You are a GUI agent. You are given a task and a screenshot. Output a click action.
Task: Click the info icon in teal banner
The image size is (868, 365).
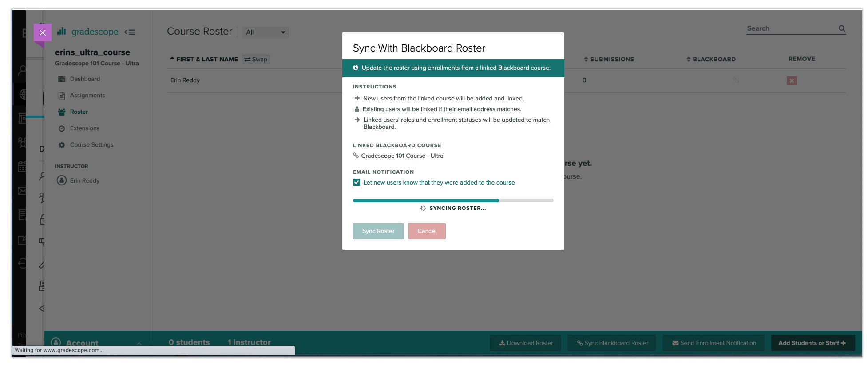point(356,68)
